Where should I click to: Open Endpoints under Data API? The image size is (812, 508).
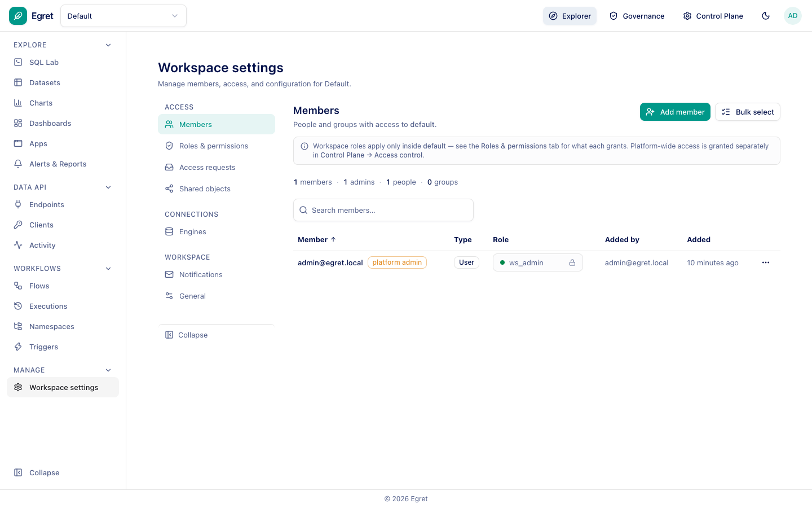point(63,204)
